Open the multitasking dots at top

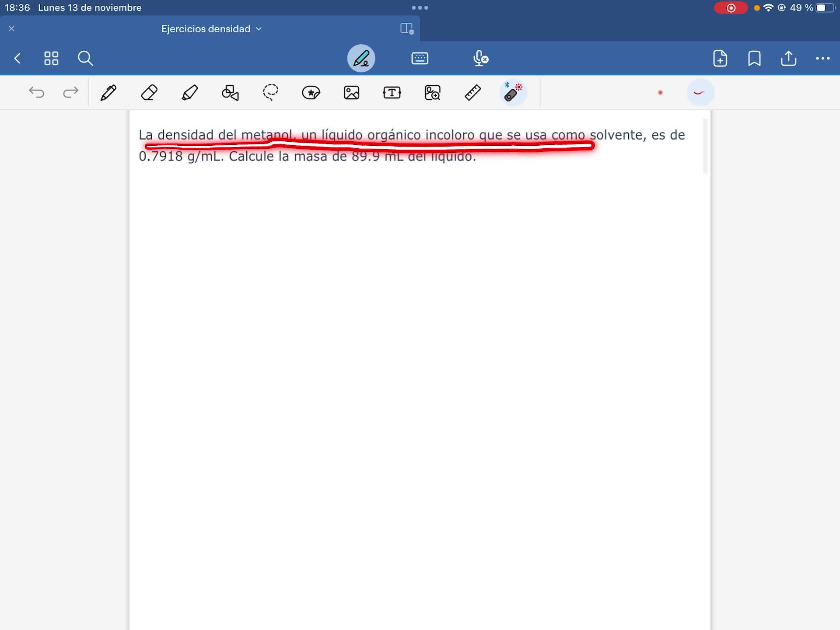point(420,7)
